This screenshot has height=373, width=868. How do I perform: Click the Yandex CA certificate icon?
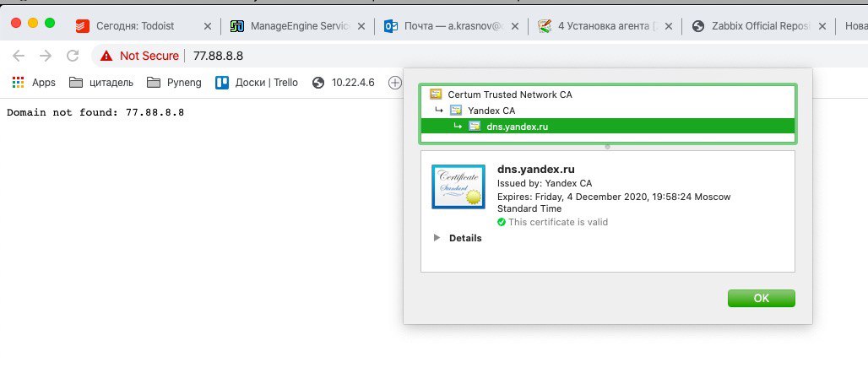coord(456,111)
